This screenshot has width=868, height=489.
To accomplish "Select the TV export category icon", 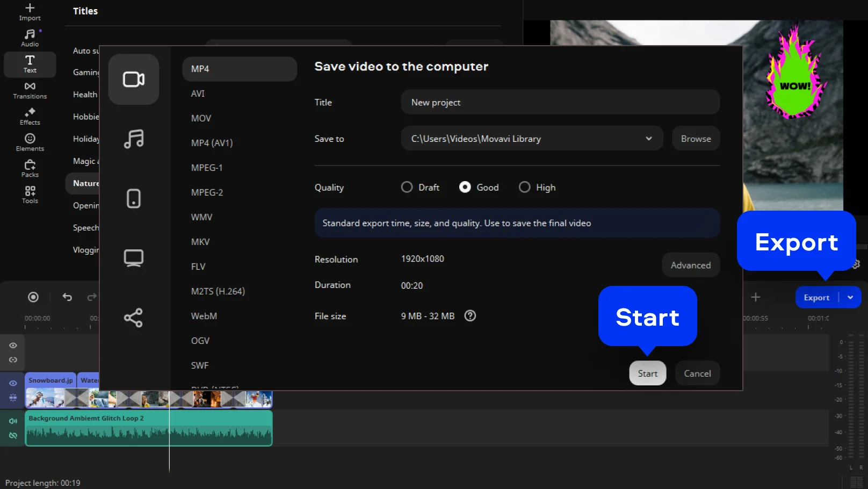I will coord(134,258).
